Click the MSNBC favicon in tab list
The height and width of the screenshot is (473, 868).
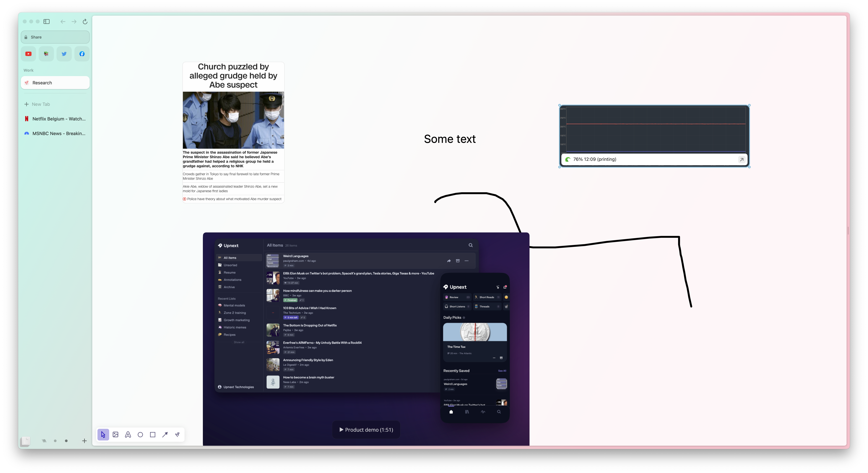click(27, 133)
